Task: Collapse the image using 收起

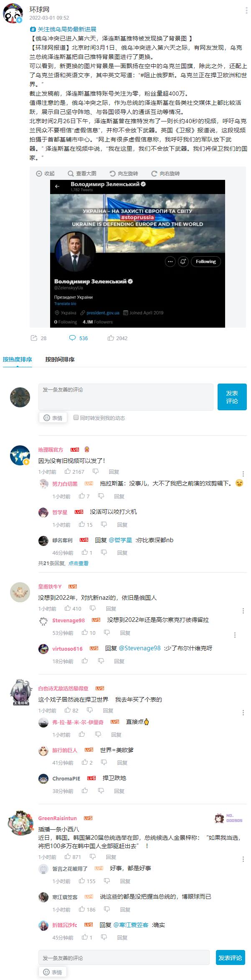Action: 46,174
